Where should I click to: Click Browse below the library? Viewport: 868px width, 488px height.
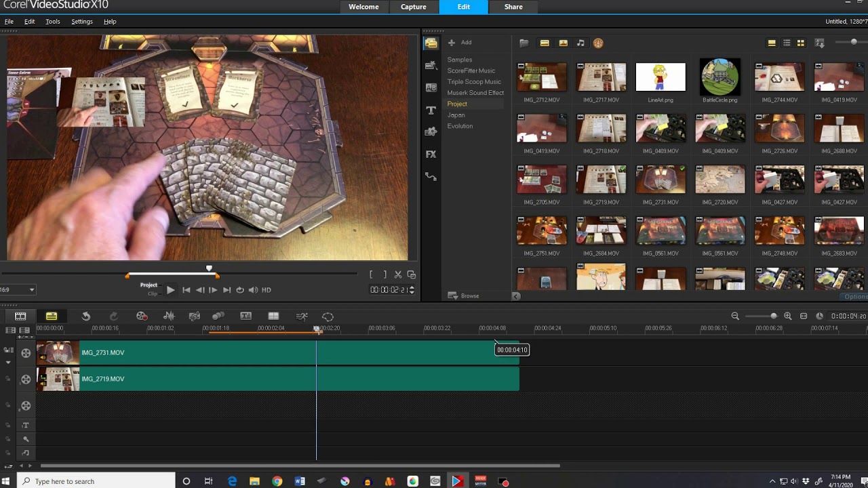tap(464, 296)
